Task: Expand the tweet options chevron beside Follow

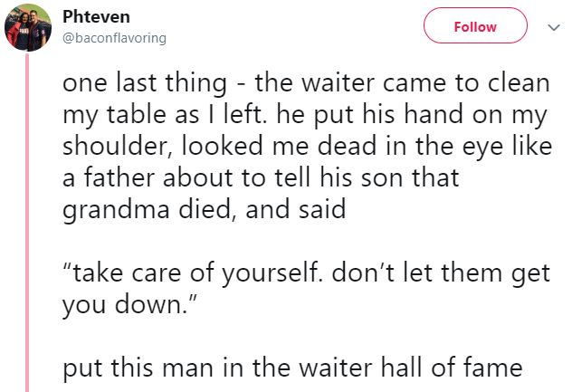Action: click(x=554, y=27)
